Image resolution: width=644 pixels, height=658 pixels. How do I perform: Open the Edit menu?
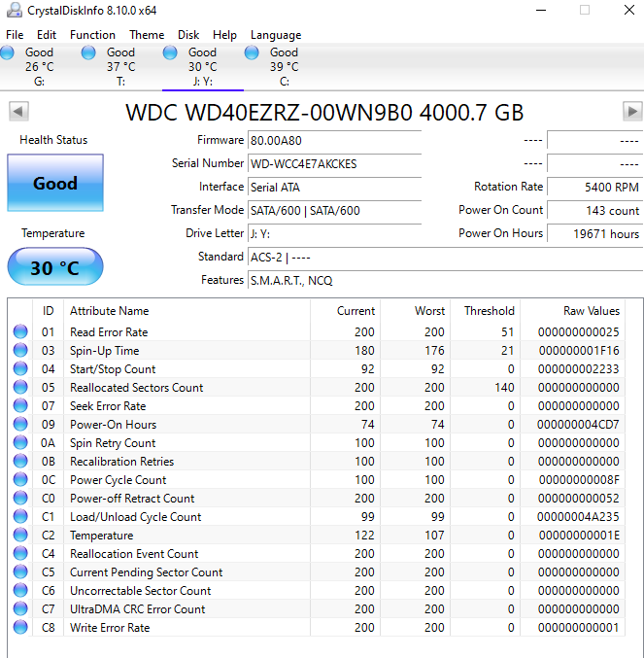click(x=46, y=35)
